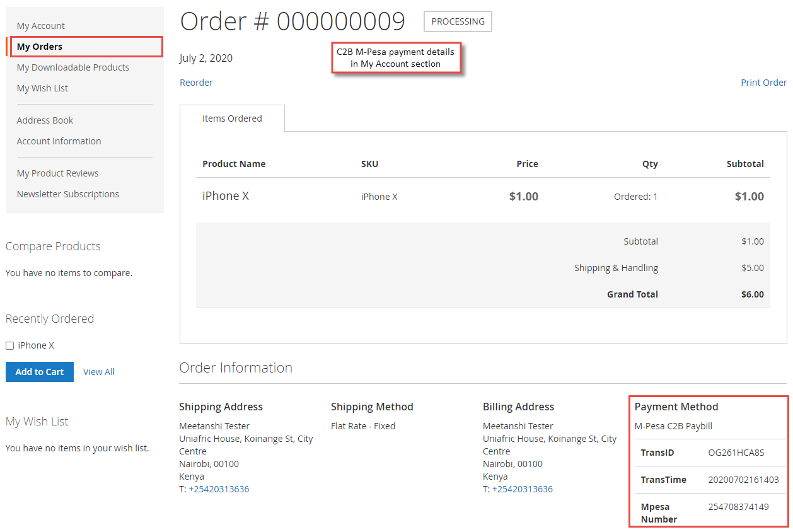Click the TransID value OG261HCA8S
This screenshot has width=793, height=532.
[x=736, y=453]
